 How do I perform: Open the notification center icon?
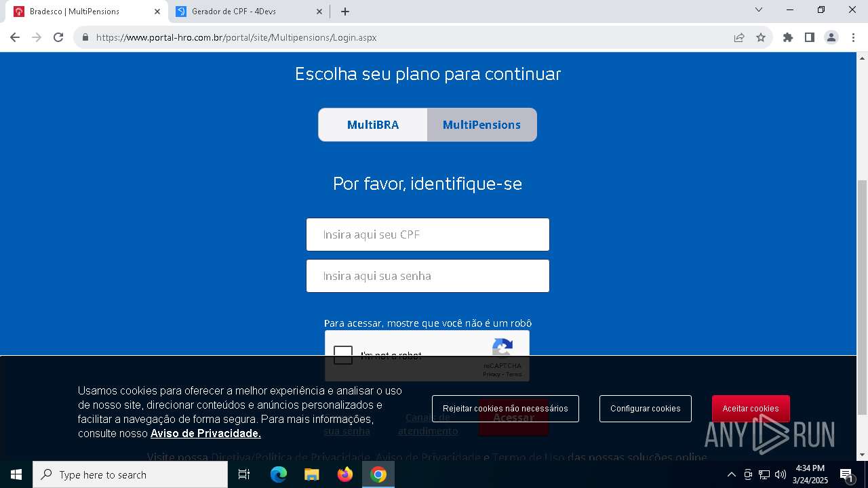(x=846, y=475)
